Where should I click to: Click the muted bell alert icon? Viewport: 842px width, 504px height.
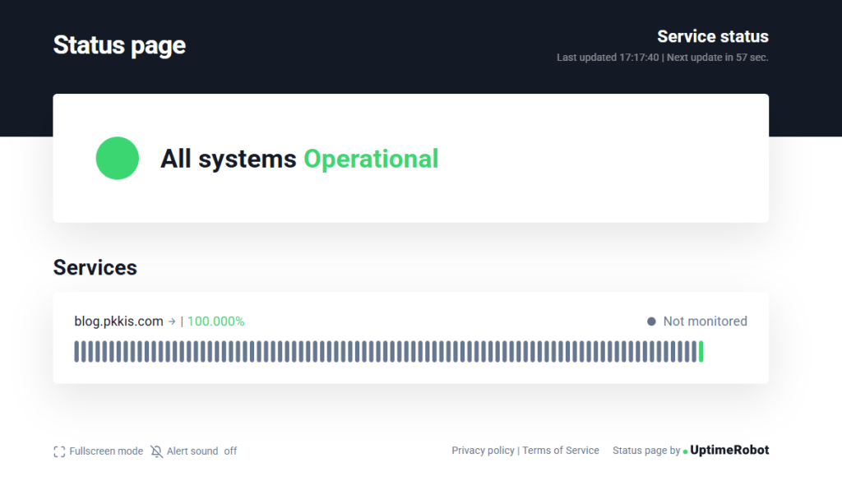pyautogui.click(x=157, y=451)
